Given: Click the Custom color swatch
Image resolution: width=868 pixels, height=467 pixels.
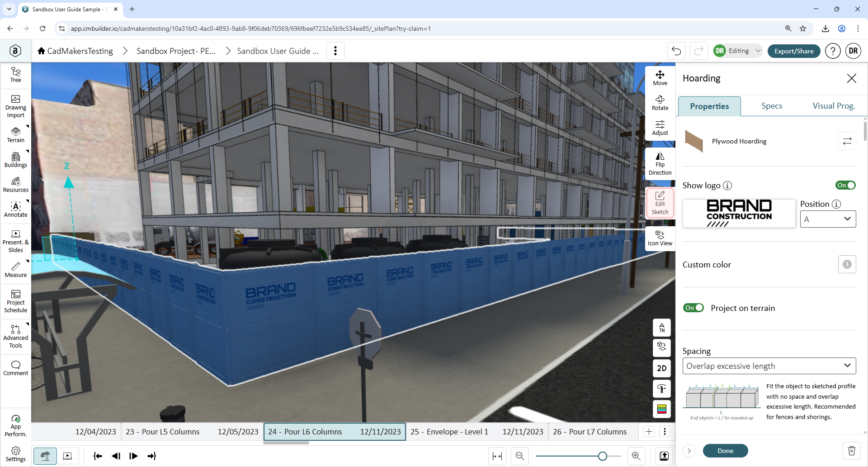Looking at the screenshot, I should click(847, 264).
